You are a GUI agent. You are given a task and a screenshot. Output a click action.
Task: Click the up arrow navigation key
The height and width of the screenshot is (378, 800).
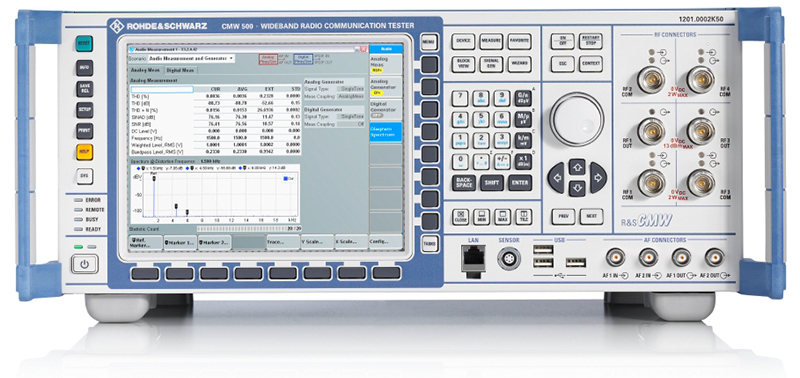(x=577, y=166)
